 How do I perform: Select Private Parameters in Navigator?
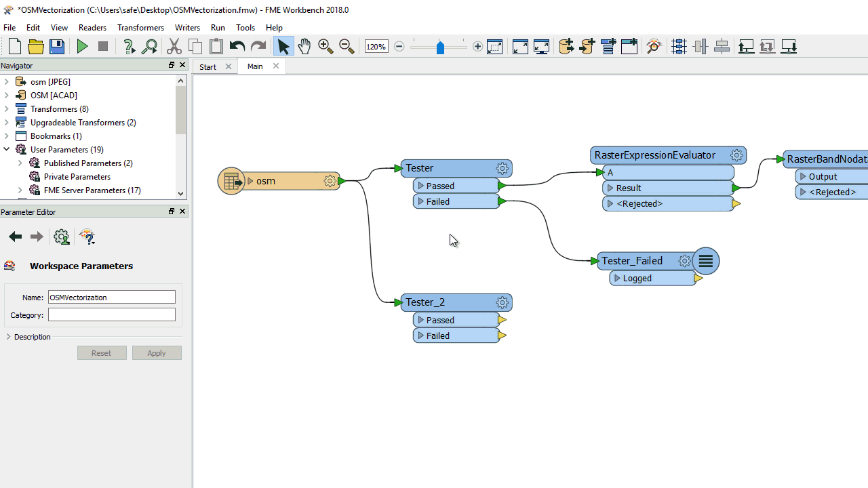[77, 177]
